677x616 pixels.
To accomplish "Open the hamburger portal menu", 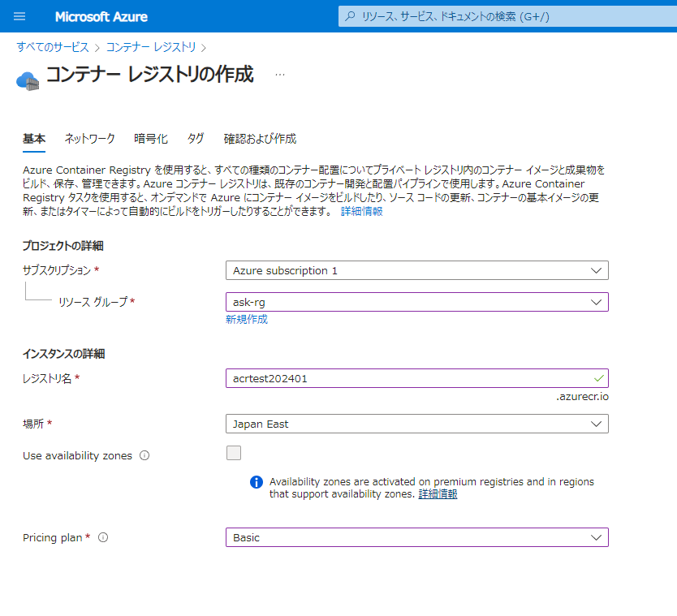I will point(19,16).
